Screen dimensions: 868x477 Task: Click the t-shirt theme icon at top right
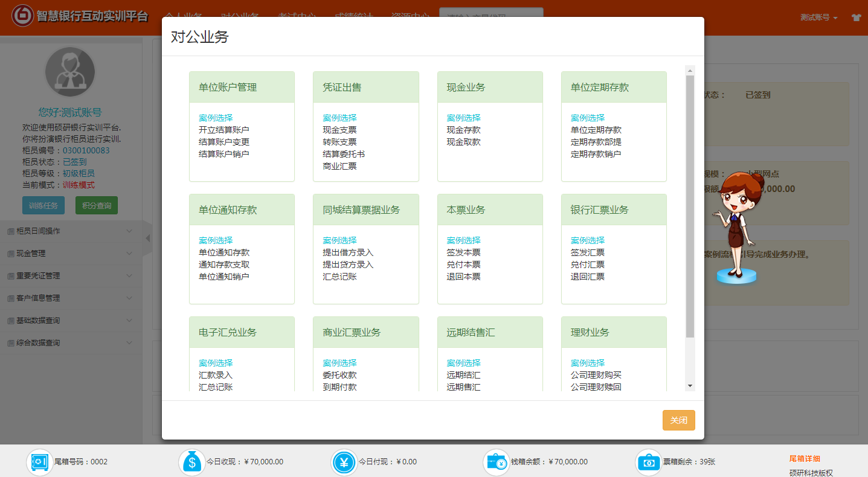tap(856, 18)
